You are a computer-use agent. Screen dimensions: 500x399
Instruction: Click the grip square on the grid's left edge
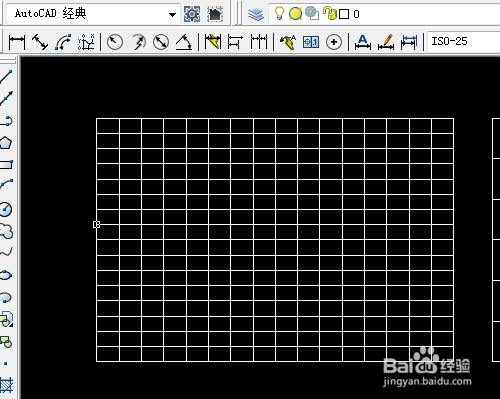pos(96,225)
